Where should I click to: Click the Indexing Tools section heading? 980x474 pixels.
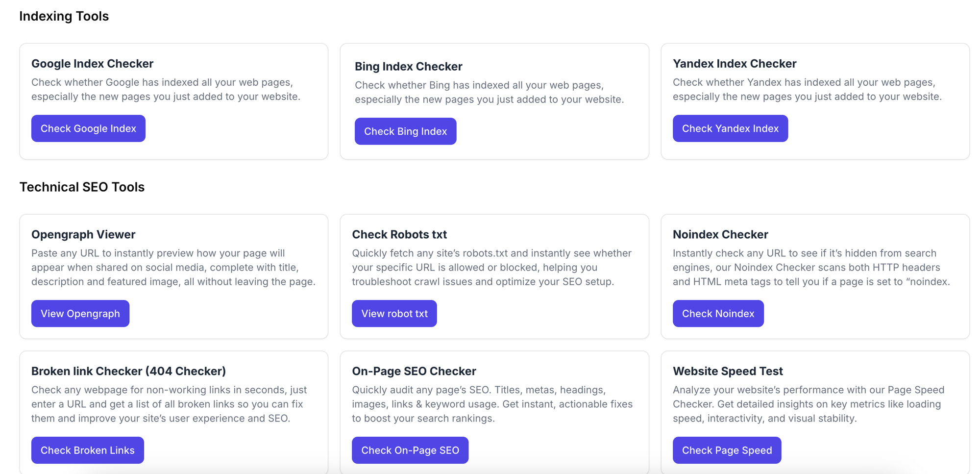pos(64,16)
